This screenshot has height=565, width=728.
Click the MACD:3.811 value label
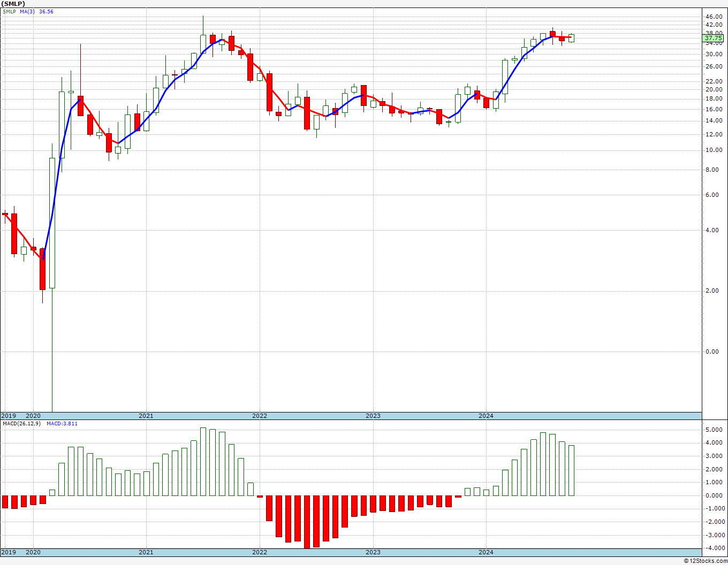[x=62, y=424]
